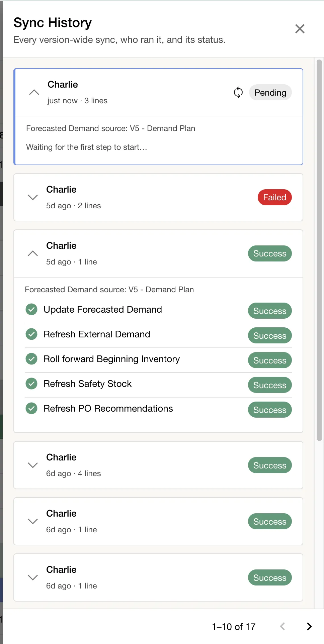
Task: Expand the failed sync from 5d ago
Action: click(33, 197)
